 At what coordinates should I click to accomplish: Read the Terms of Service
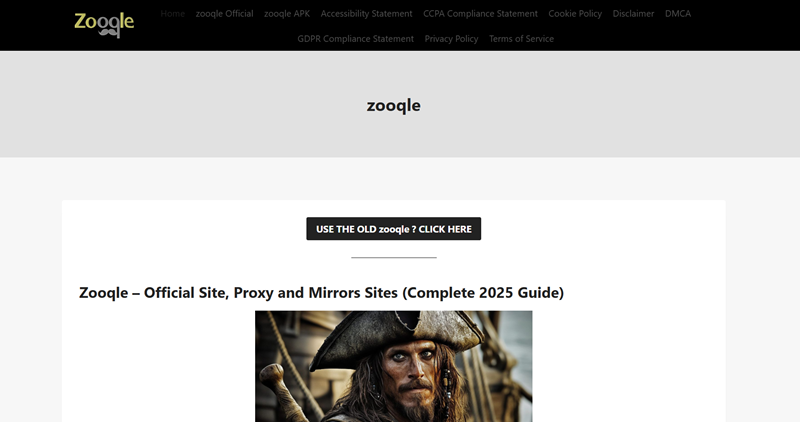click(x=521, y=39)
